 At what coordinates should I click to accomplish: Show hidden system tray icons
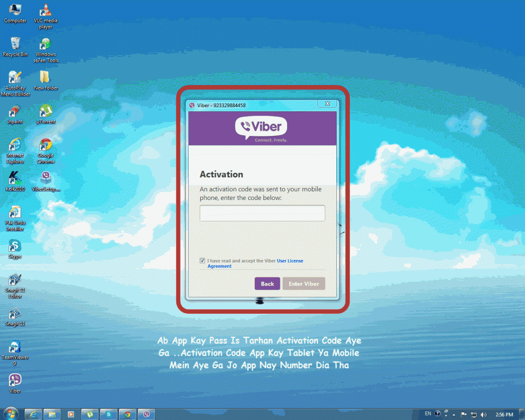click(x=454, y=415)
